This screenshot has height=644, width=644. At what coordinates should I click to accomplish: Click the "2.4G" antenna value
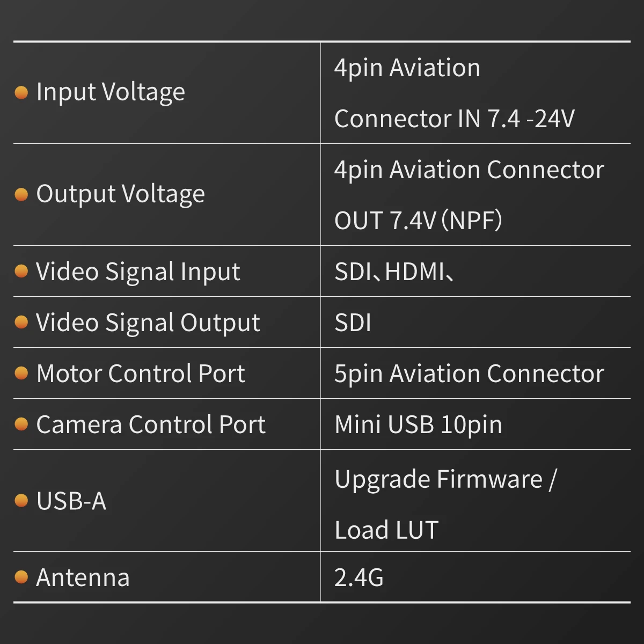point(358,577)
